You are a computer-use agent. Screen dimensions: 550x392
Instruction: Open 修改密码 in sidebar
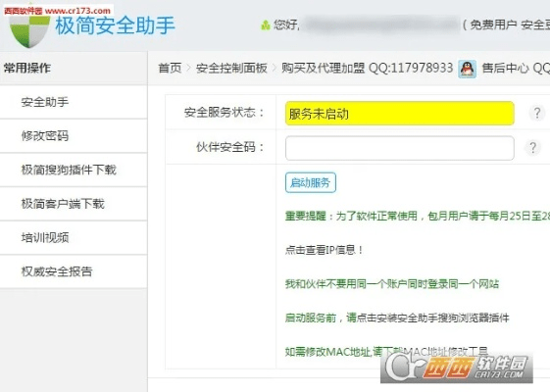pyautogui.click(x=74, y=135)
